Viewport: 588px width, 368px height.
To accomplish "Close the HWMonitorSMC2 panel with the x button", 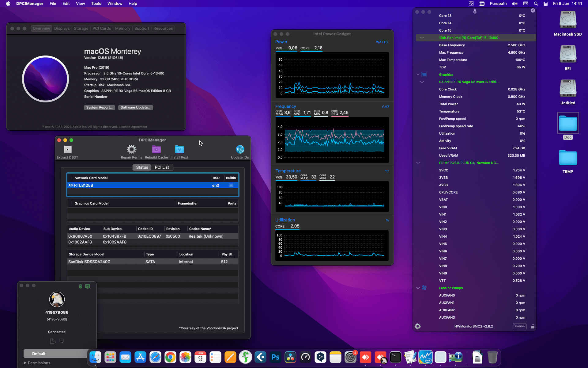I will click(533, 10).
